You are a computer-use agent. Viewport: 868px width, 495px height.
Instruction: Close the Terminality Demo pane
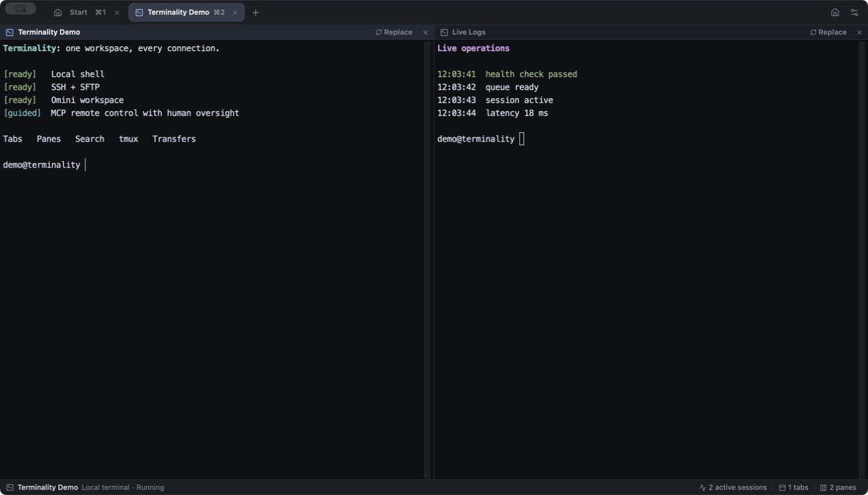425,32
